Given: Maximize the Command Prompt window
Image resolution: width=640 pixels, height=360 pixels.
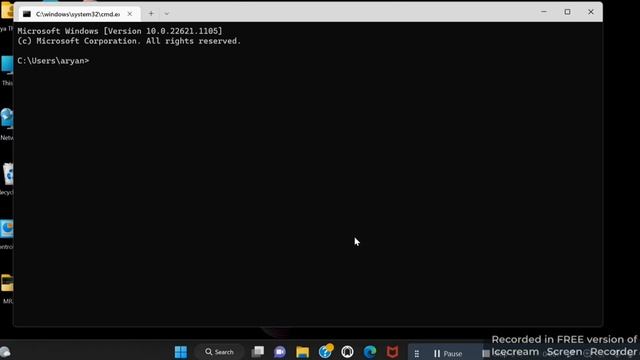Looking at the screenshot, I should 567,12.
